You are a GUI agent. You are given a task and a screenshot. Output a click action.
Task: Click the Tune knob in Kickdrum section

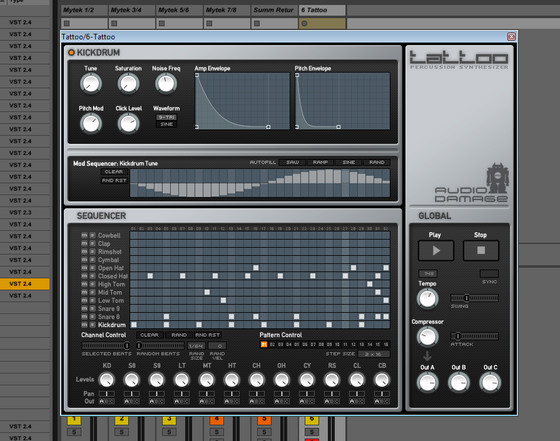[91, 84]
